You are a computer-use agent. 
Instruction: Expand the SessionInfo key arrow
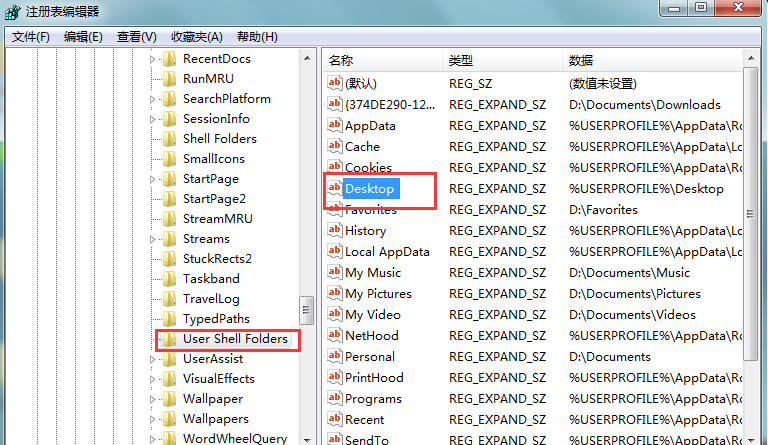152,119
